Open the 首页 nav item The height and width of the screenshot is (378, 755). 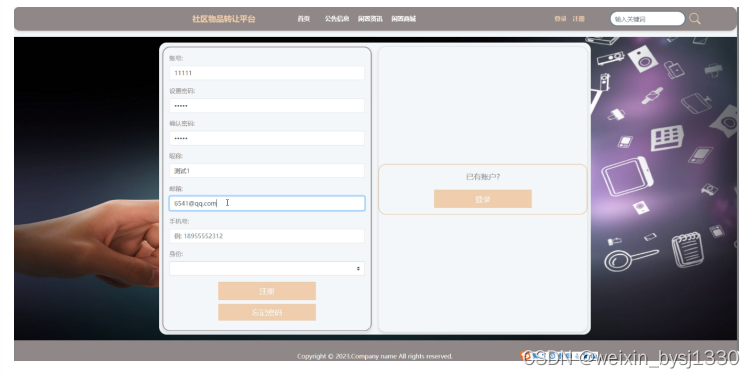click(x=303, y=19)
